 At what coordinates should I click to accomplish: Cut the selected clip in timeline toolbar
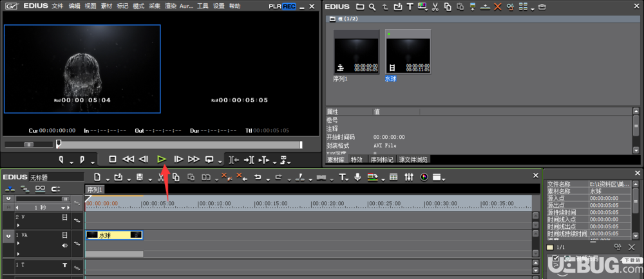tap(162, 177)
